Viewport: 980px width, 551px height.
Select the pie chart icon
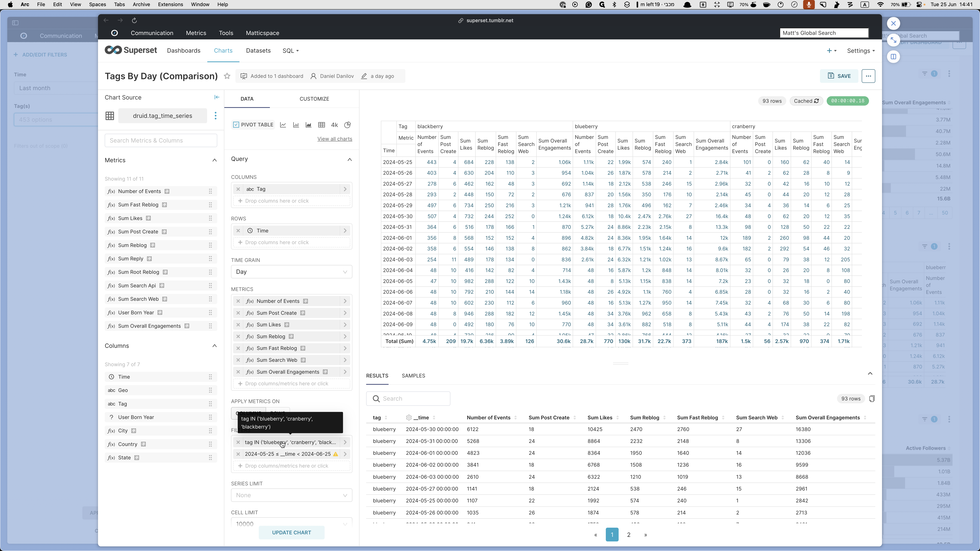pos(347,125)
